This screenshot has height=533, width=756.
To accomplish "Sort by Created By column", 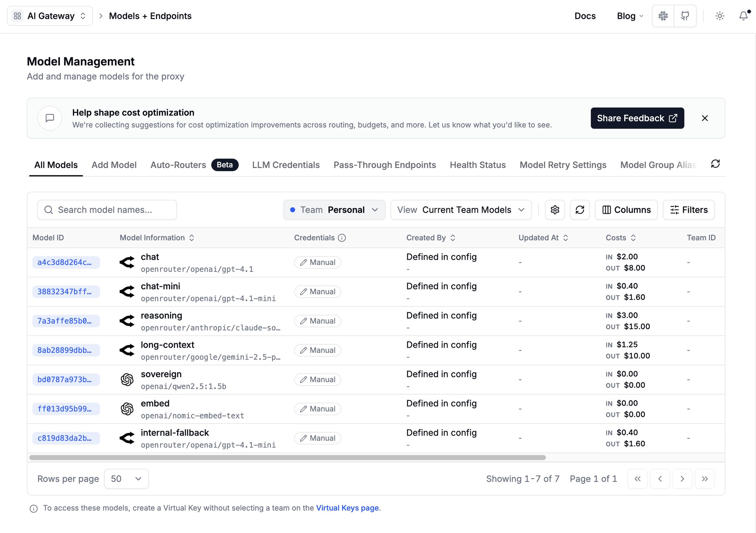I will (x=453, y=238).
